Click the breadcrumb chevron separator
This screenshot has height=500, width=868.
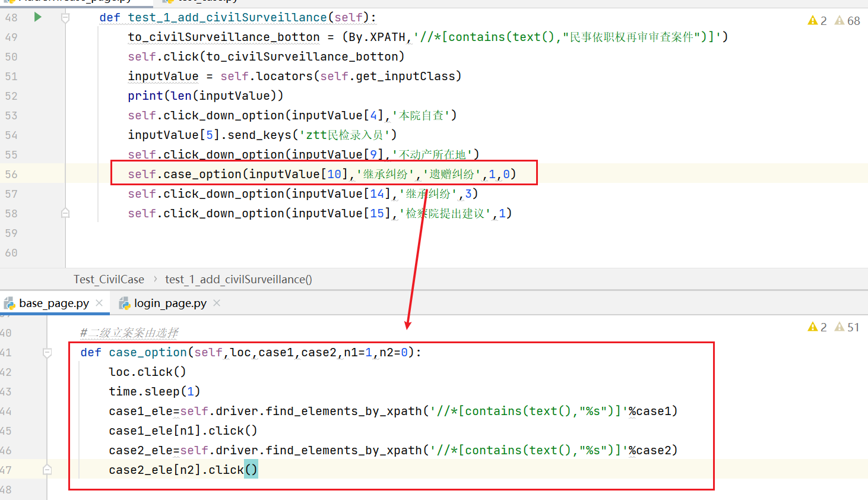(x=155, y=279)
